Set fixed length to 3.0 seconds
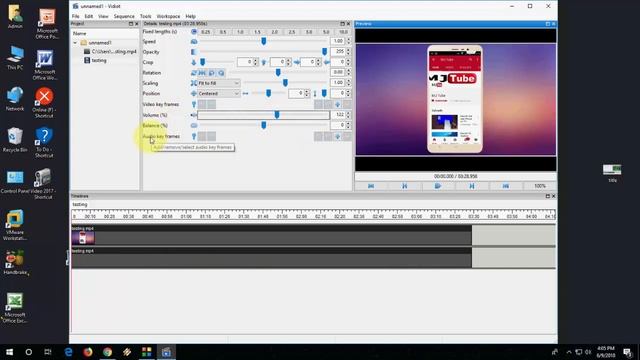The height and width of the screenshot is (360, 640). (x=309, y=32)
